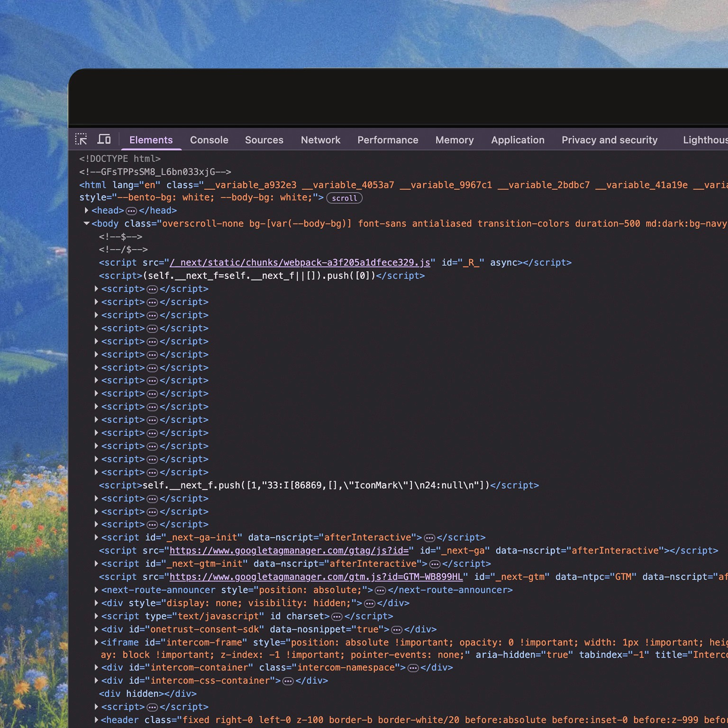Expand the _next-gtm-init script node
This screenshot has height=728, width=728.
(96, 563)
